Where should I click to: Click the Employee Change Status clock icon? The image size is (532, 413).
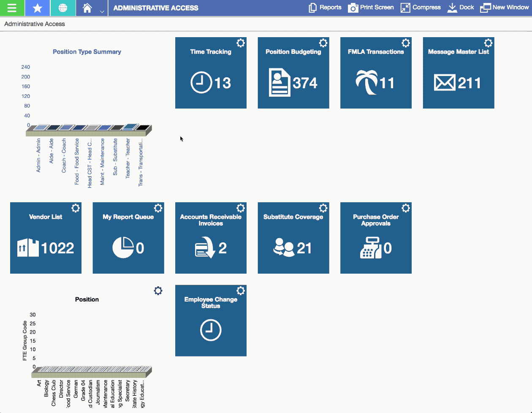point(211,330)
